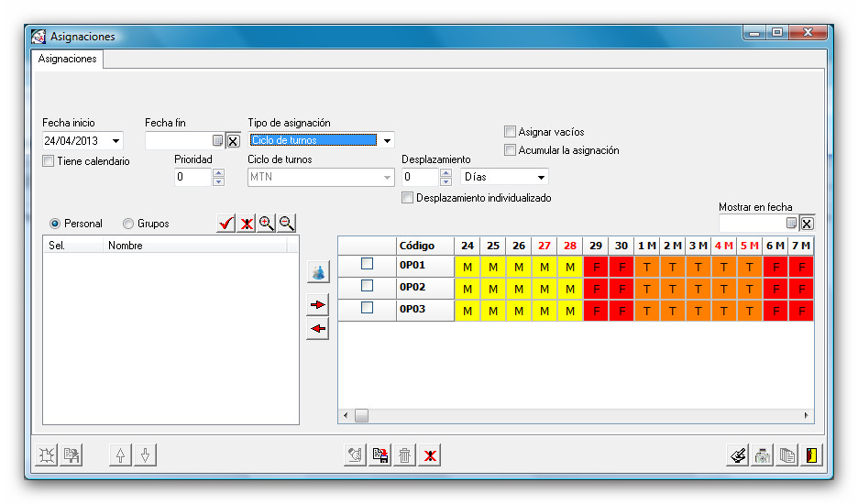Enable the Tiene calendario checkbox

(x=49, y=161)
